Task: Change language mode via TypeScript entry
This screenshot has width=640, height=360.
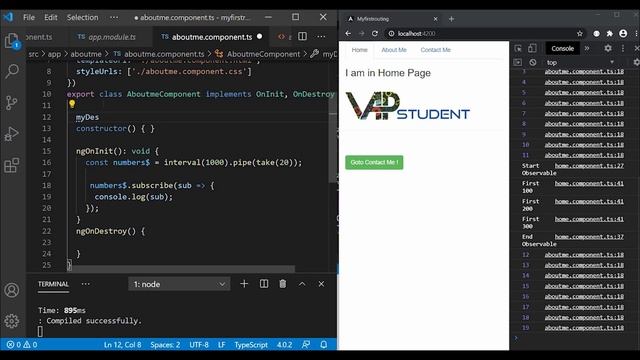Action: pyautogui.click(x=251, y=344)
